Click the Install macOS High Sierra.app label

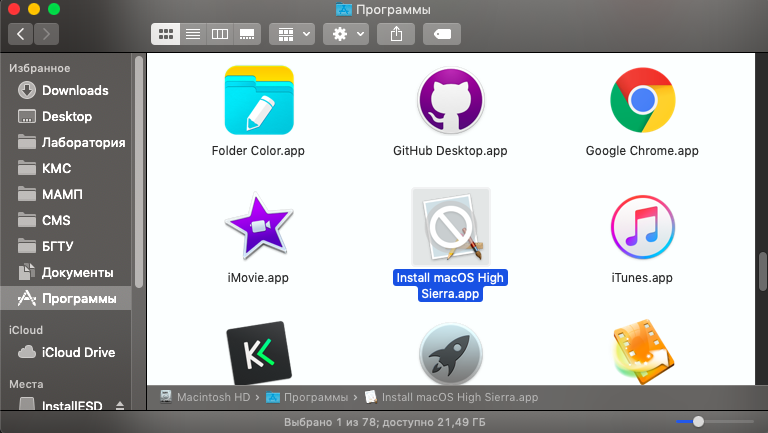[450, 286]
